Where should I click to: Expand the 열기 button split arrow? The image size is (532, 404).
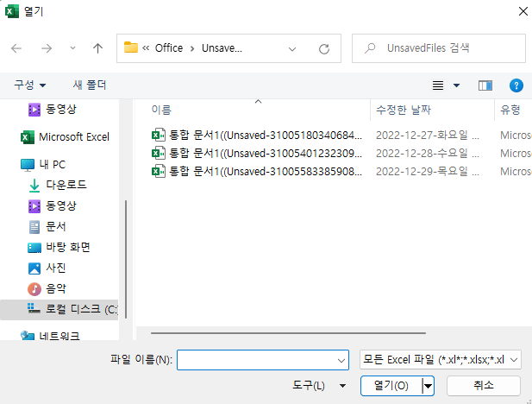tap(429, 386)
